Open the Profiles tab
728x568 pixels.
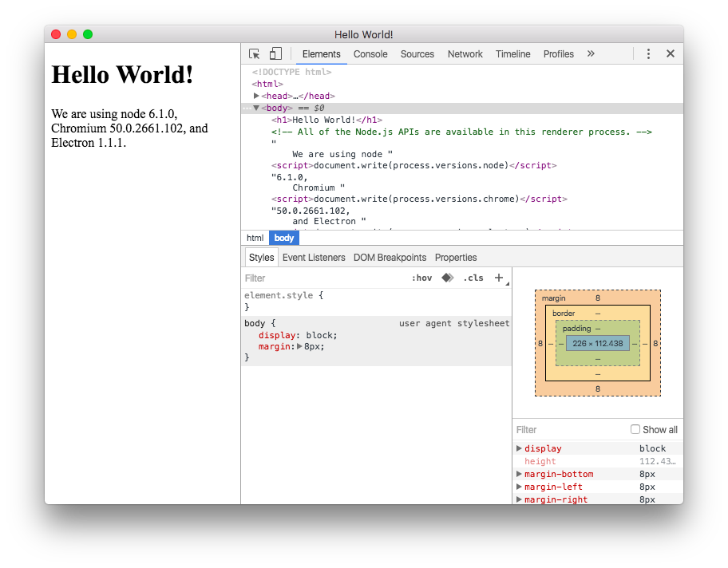559,53
